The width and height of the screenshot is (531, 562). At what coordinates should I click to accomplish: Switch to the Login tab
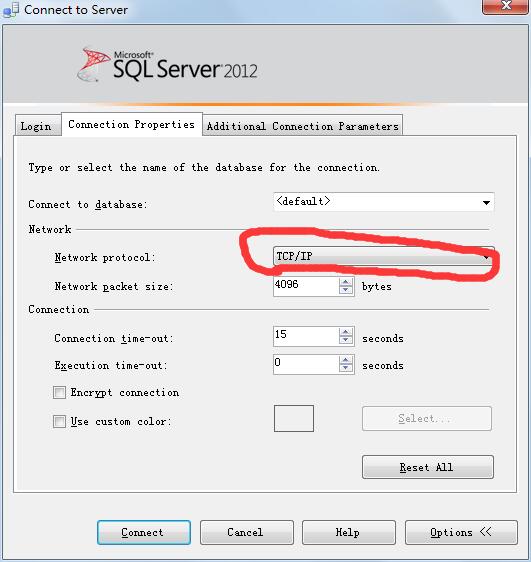pos(38,126)
